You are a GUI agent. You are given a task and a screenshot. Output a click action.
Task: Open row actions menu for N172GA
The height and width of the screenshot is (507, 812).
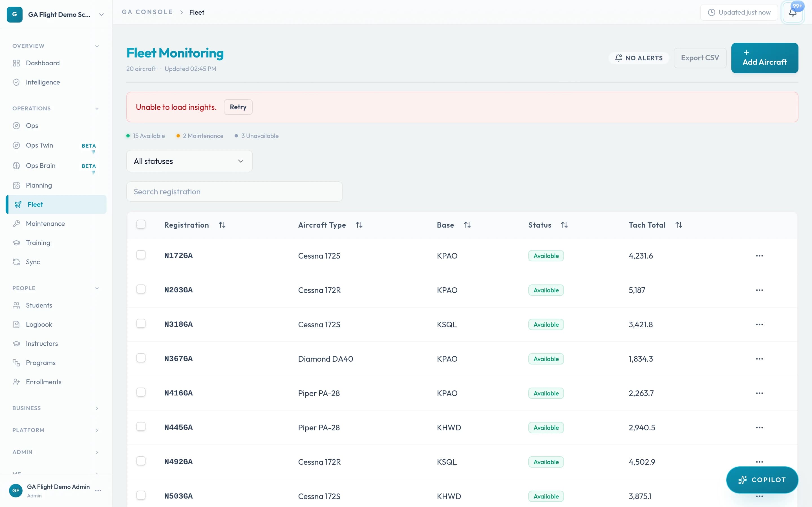(759, 256)
